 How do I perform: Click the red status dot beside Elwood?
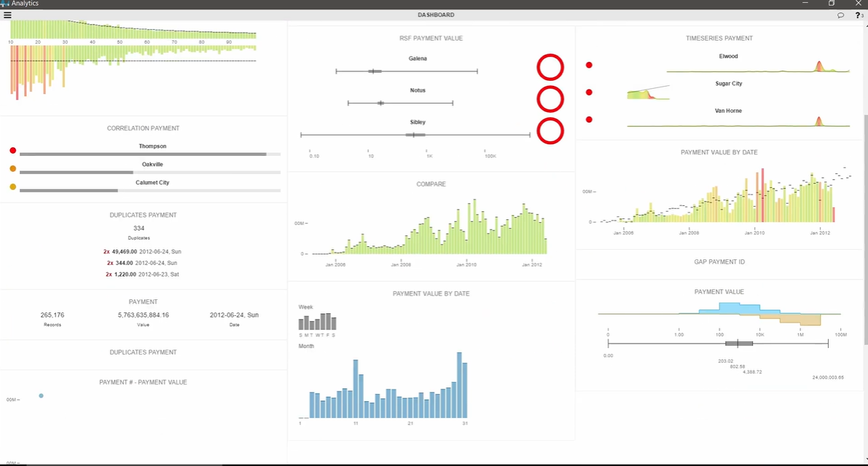point(589,64)
